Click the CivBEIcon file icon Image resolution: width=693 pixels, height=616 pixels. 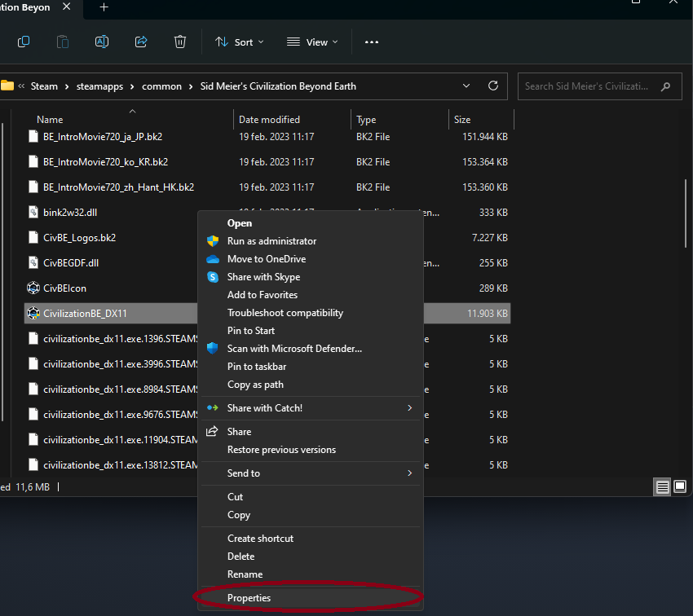click(x=33, y=288)
